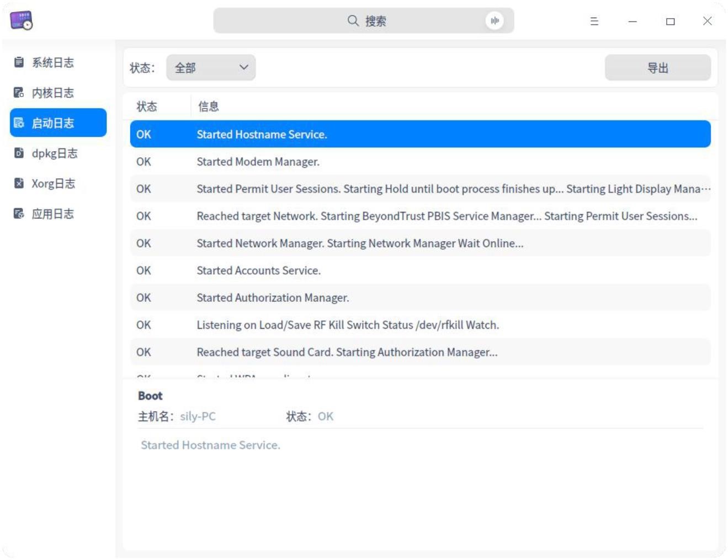This screenshot has width=728, height=560.
Task: Activate voice search microphone icon
Action: pyautogui.click(x=495, y=21)
